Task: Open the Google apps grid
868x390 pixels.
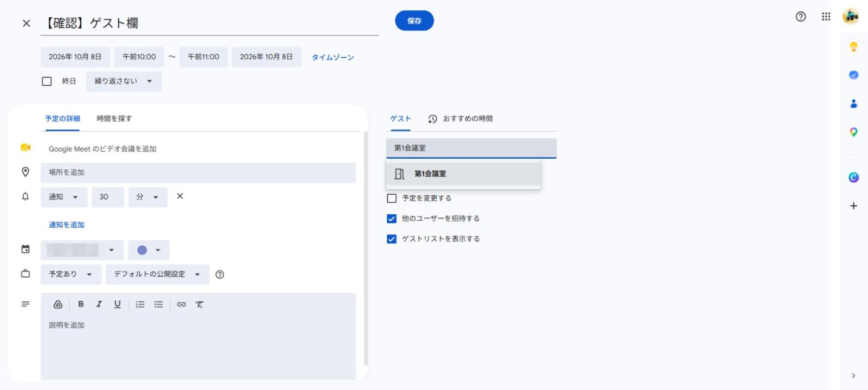Action: [826, 17]
